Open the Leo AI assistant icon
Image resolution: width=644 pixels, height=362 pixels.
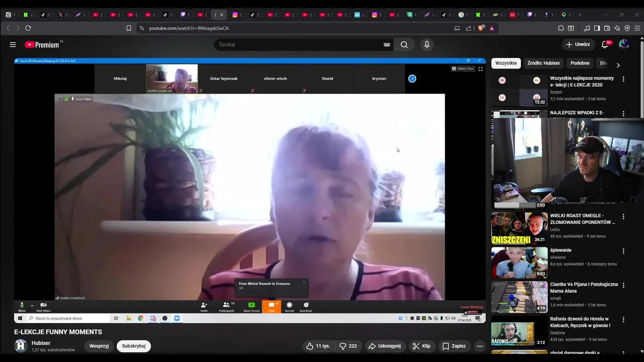tap(617, 28)
